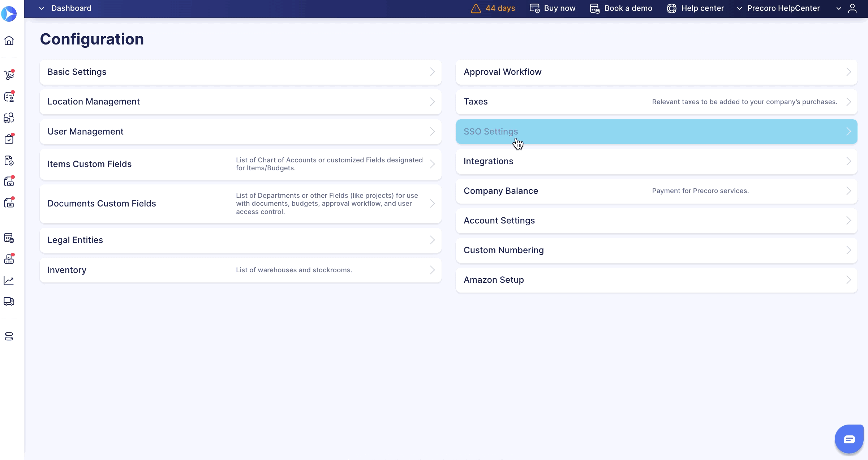This screenshot has width=868, height=460.
Task: Click the configuration toggles icon in sidebar
Action: (x=9, y=337)
